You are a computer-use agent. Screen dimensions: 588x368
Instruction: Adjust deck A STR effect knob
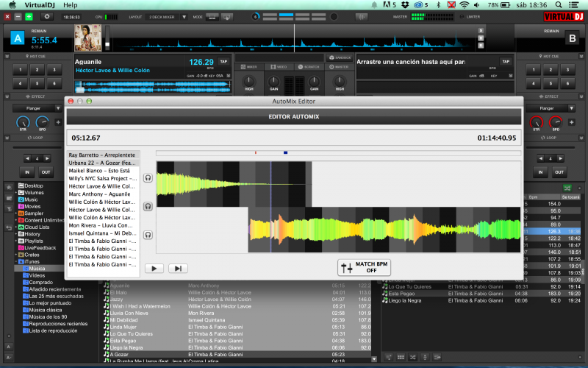click(23, 122)
